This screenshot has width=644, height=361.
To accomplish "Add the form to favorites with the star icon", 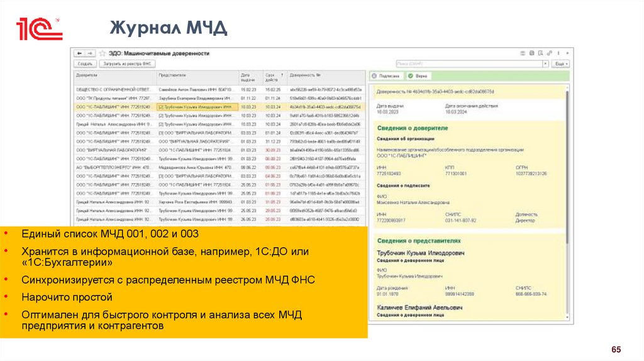I will pyautogui.click(x=103, y=53).
